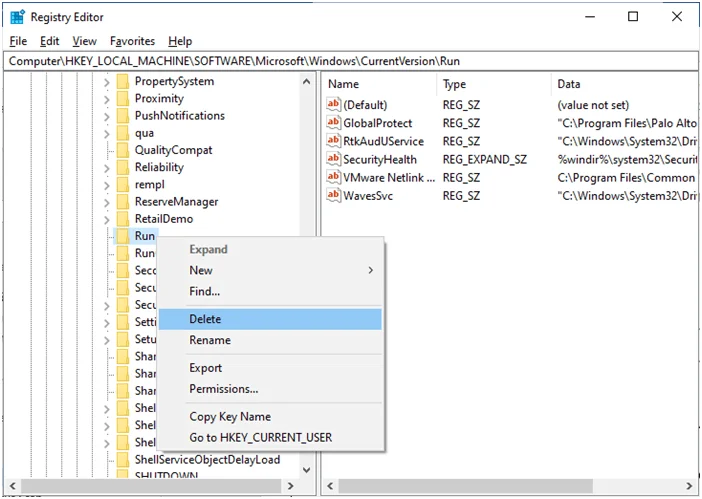Image resolution: width=702 pixels, height=499 pixels.
Task: Expand the rempl key
Action: 107,185
